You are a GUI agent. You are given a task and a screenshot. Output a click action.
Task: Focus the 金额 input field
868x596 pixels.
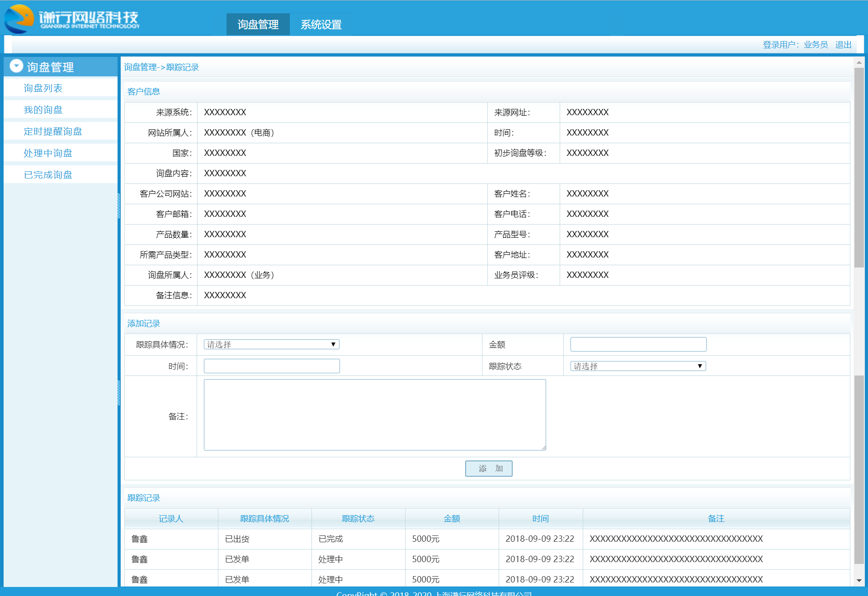638,344
